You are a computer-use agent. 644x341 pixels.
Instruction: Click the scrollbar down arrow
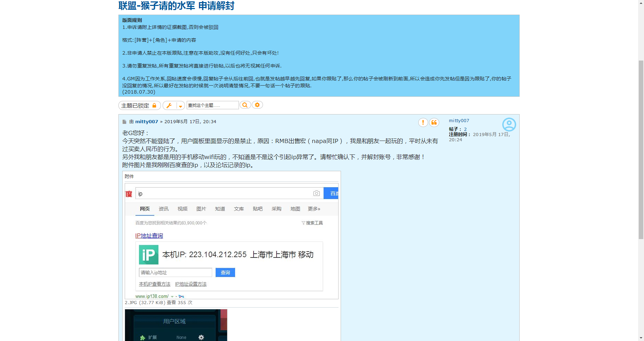[641, 338]
